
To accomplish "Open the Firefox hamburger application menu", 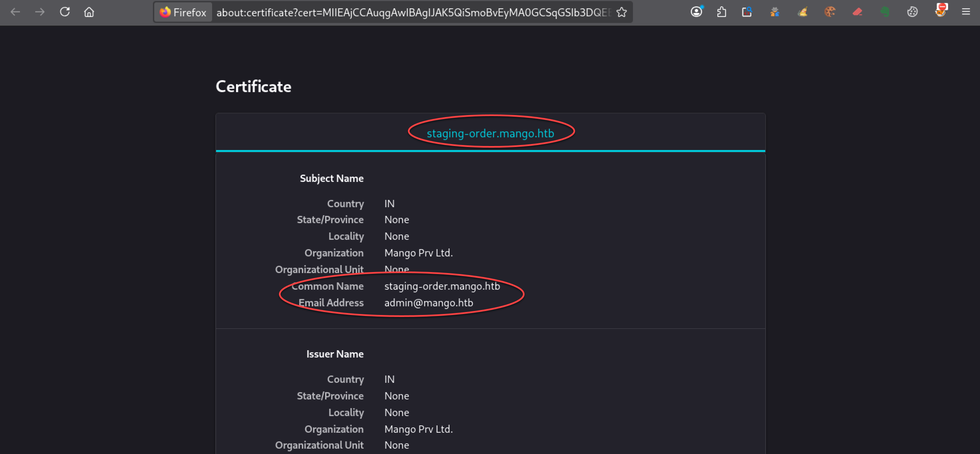I will 966,12.
